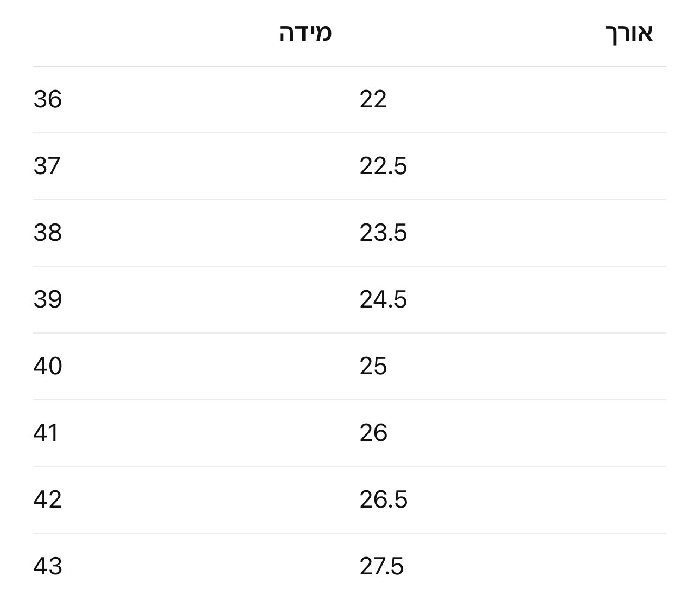Click the מידה column header
The height and width of the screenshot is (602, 700).
click(305, 33)
